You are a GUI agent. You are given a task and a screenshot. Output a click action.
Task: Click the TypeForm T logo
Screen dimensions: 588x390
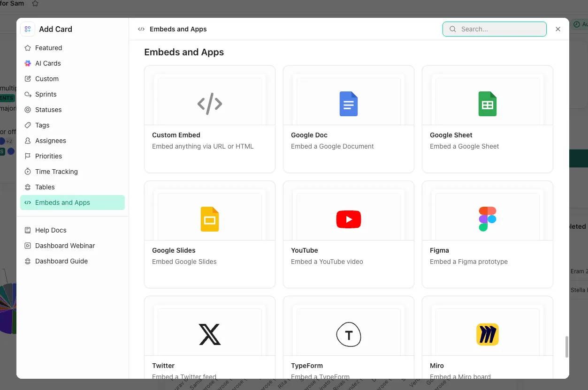pos(349,334)
